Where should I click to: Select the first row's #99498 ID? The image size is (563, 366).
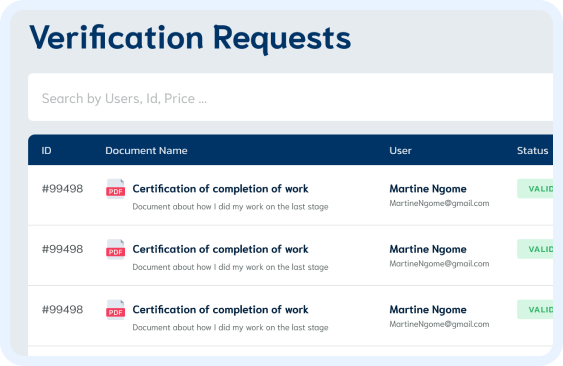point(62,189)
